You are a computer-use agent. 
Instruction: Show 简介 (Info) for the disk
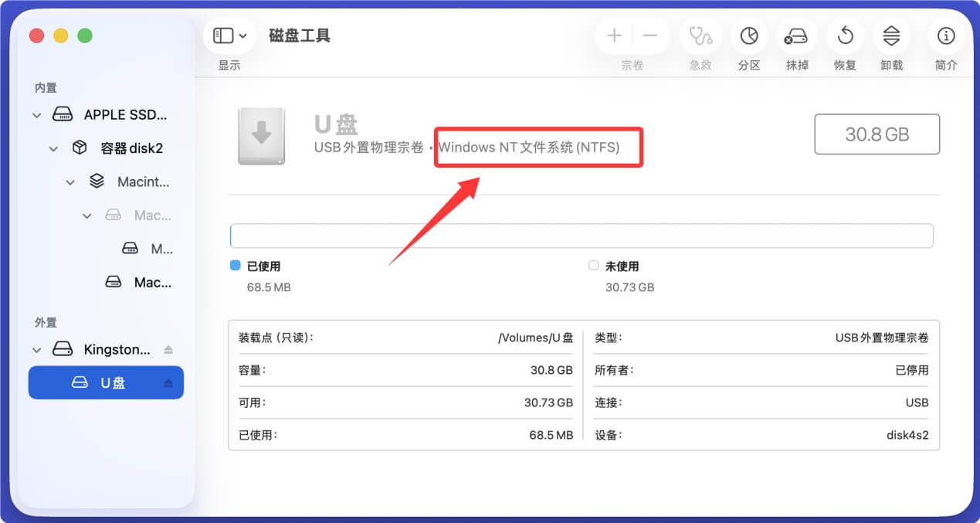click(945, 36)
